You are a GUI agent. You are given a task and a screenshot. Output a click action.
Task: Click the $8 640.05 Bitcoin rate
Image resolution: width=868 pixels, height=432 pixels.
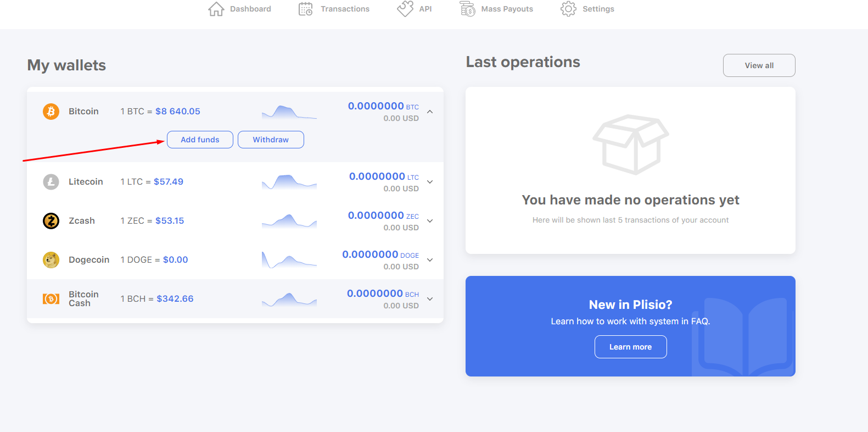pyautogui.click(x=178, y=112)
